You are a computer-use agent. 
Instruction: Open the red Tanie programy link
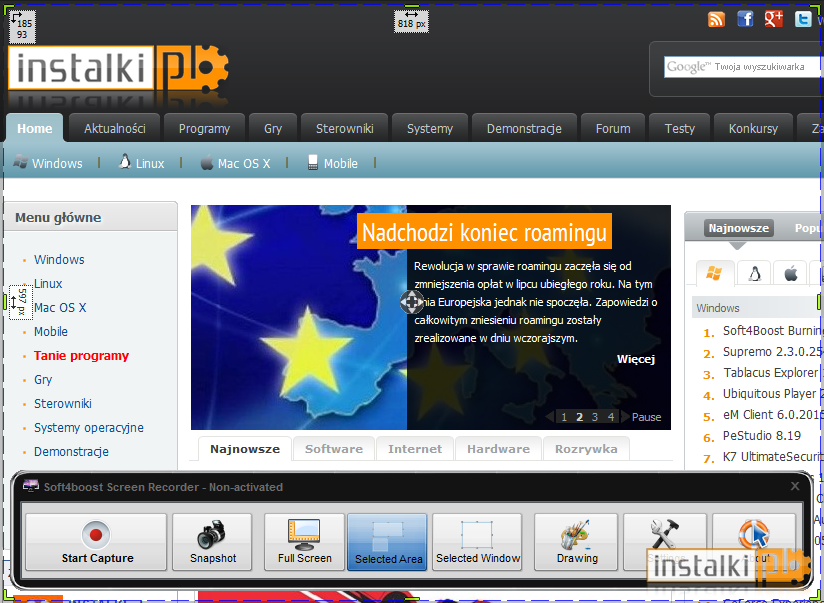(81, 356)
